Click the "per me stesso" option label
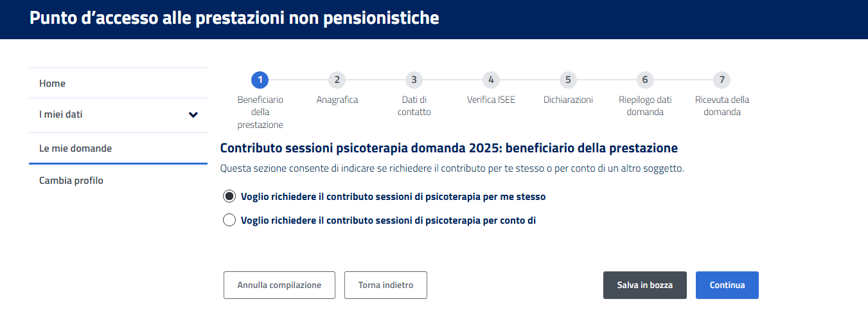 click(393, 196)
